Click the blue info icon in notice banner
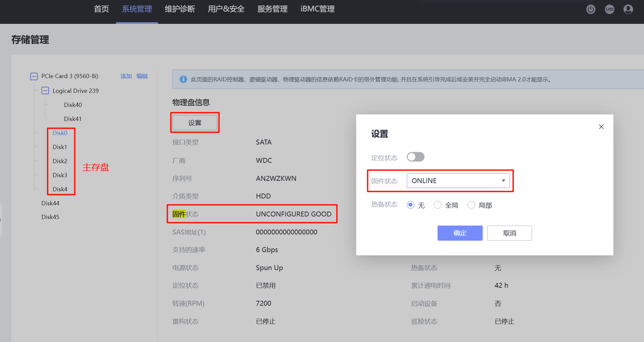 pyautogui.click(x=183, y=79)
